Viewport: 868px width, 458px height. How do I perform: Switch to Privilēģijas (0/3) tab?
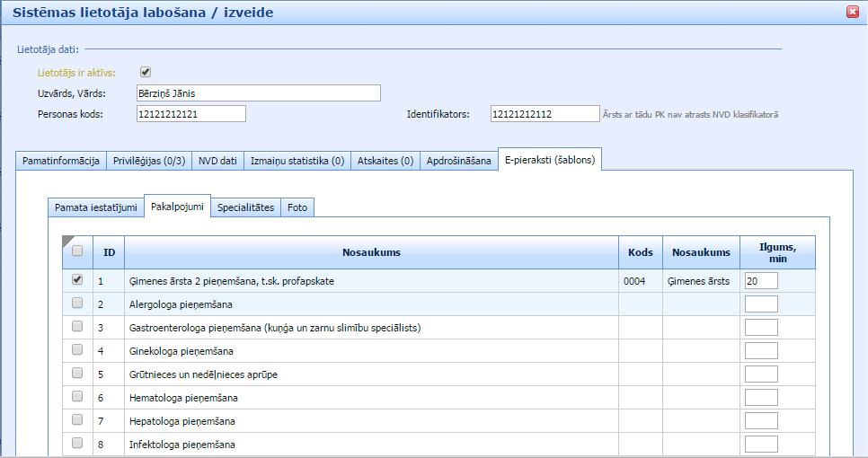[x=149, y=161]
